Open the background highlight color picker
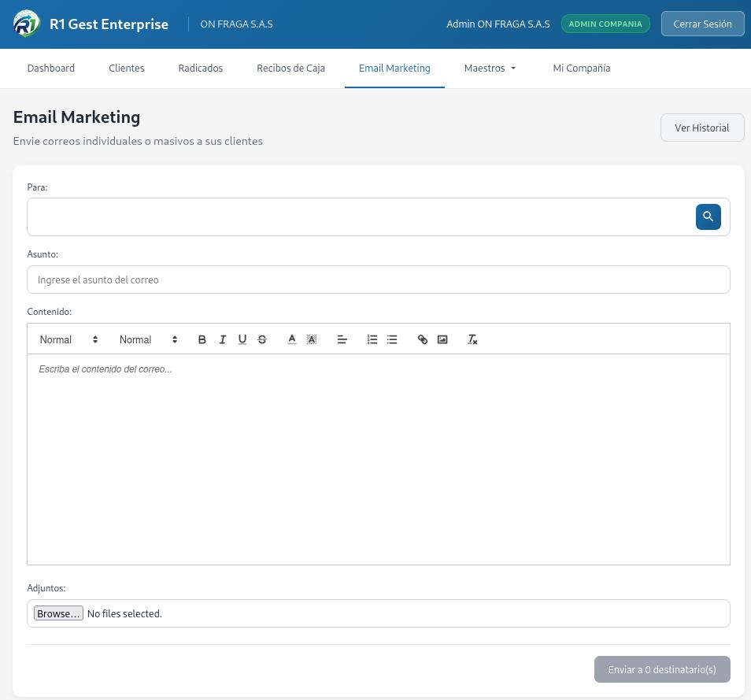The height and width of the screenshot is (700, 751). [312, 339]
